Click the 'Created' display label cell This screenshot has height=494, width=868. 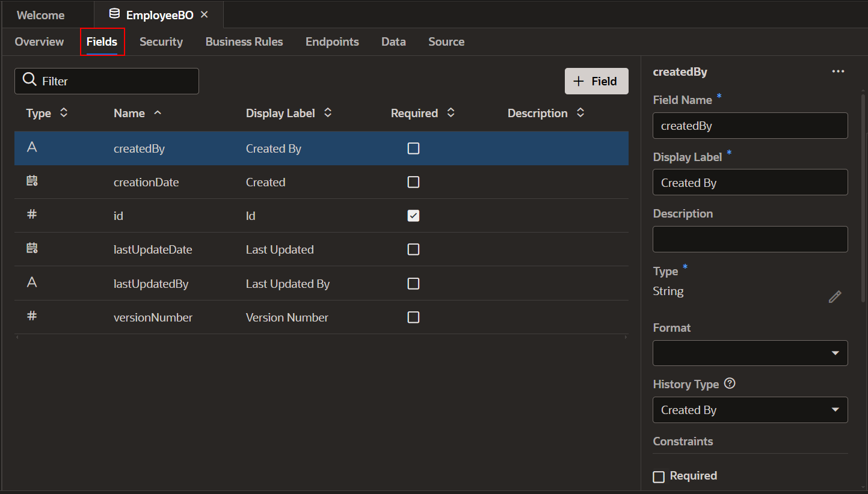(265, 182)
